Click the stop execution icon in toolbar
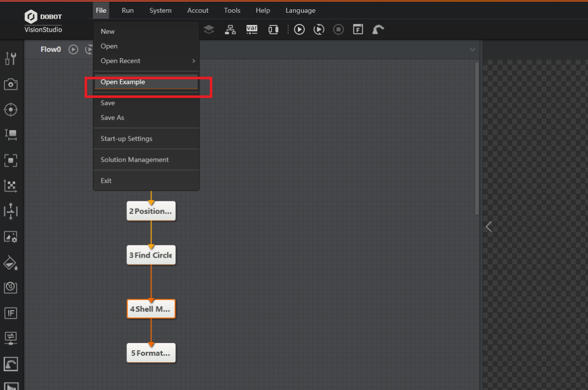The width and height of the screenshot is (588, 390). tap(339, 29)
